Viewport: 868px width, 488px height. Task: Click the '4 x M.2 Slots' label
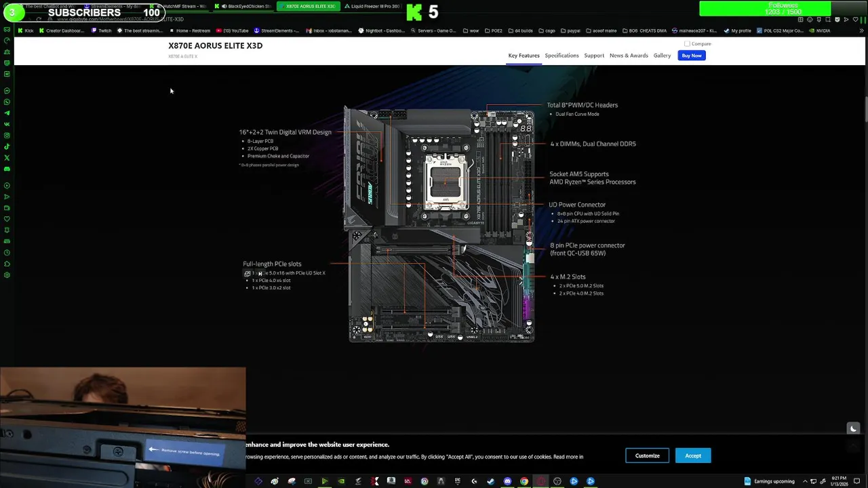pos(568,277)
